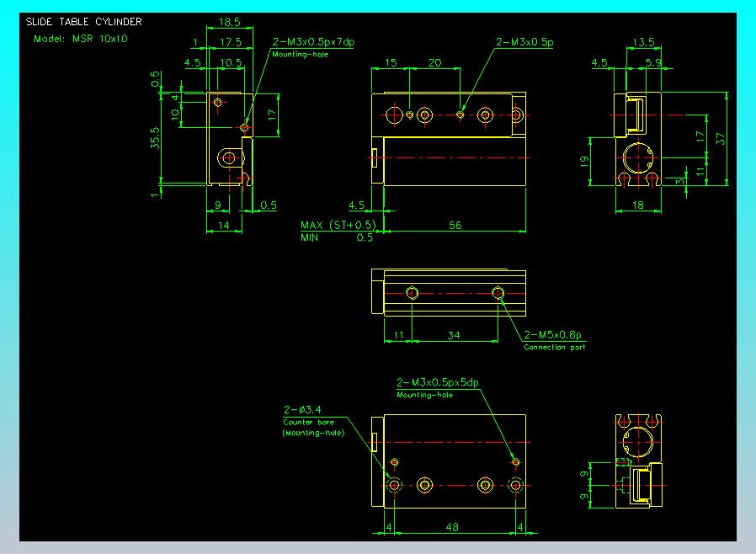This screenshot has width=756, height=554.
Task: Pick the 10 vertical dimension in the front view
Action: [175, 115]
